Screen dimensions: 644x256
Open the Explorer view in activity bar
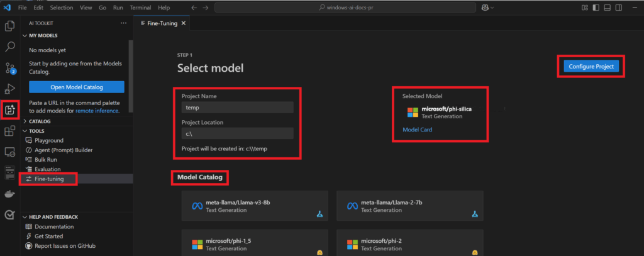coord(9,26)
